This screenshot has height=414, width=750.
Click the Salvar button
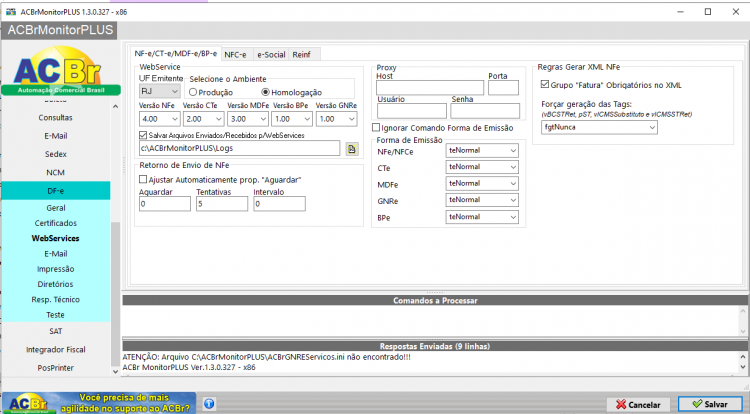pos(710,404)
